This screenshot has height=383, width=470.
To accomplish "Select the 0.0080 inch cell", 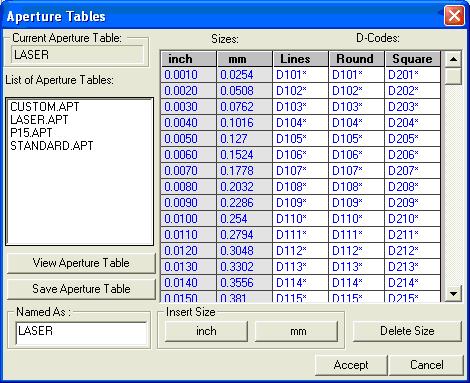I will pos(189,187).
